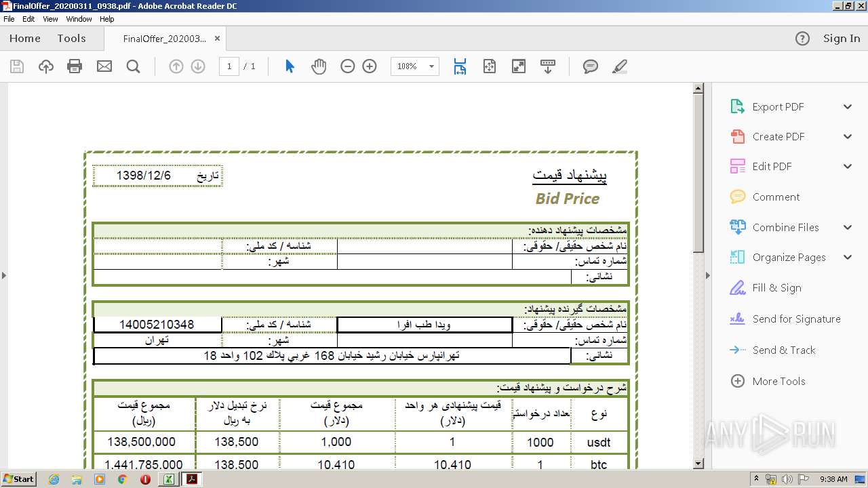
Task: Click the Add sticky note comment icon
Action: click(x=591, y=66)
